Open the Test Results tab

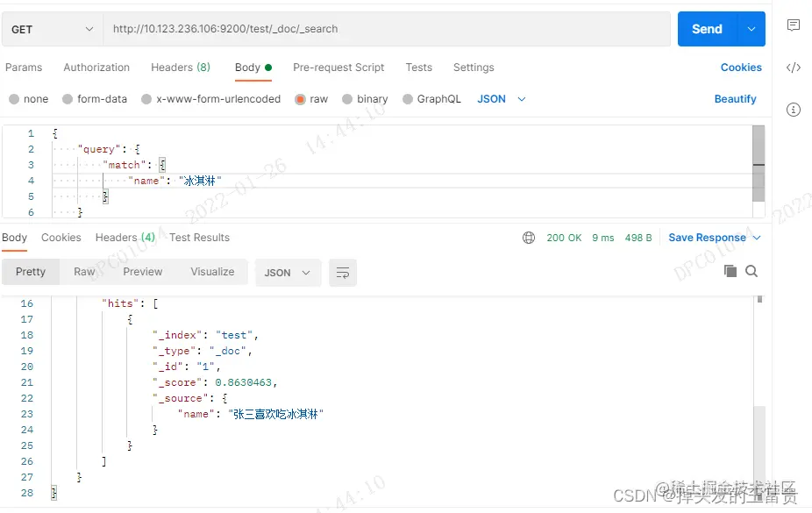tap(199, 238)
